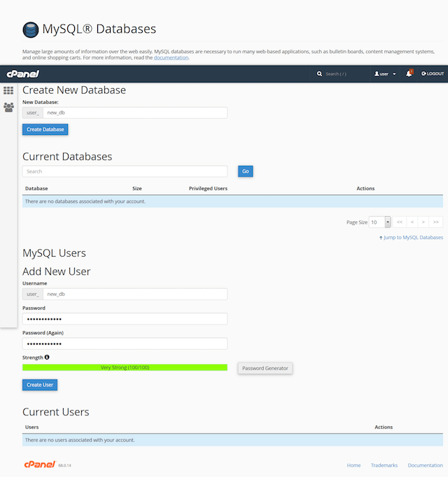The width and height of the screenshot is (448, 477).
Task: Go to the next page of databases
Action: [423, 222]
